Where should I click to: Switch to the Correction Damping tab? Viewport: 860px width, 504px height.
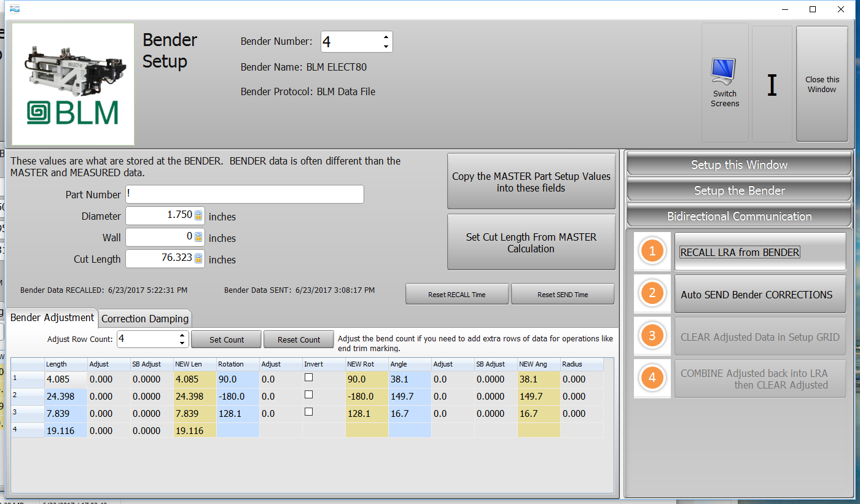coord(145,319)
